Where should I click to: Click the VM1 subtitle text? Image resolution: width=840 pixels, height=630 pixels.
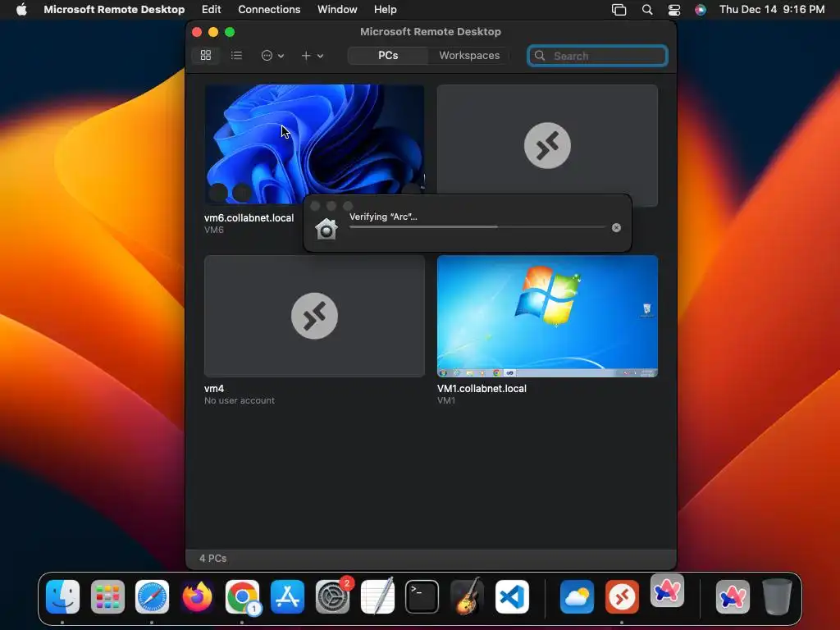445,400
